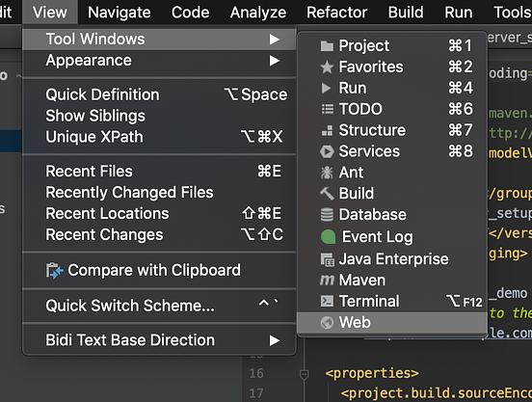The height and width of the screenshot is (402, 532).
Task: Expand the Appearance submenu arrow
Action: pos(275,61)
